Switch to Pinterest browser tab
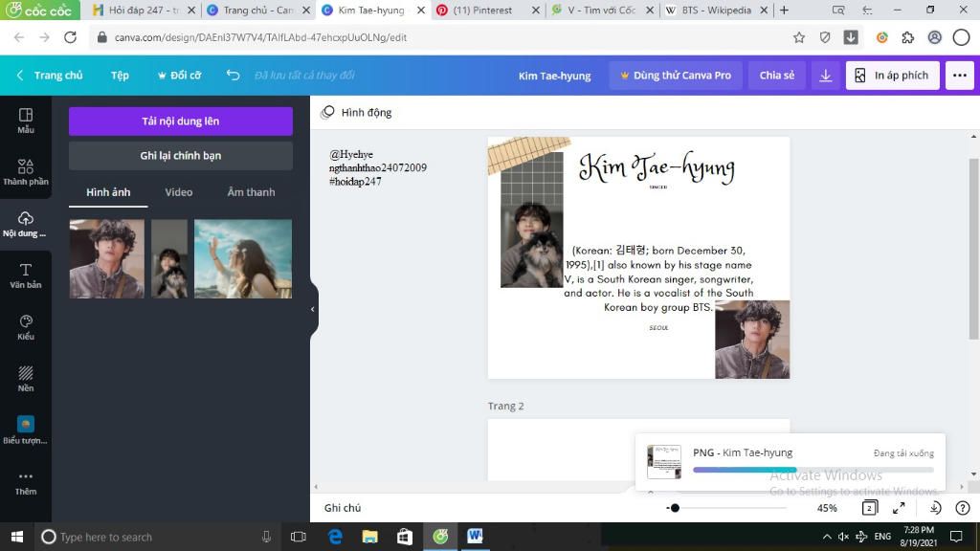This screenshot has height=551, width=980. pyautogui.click(x=482, y=10)
